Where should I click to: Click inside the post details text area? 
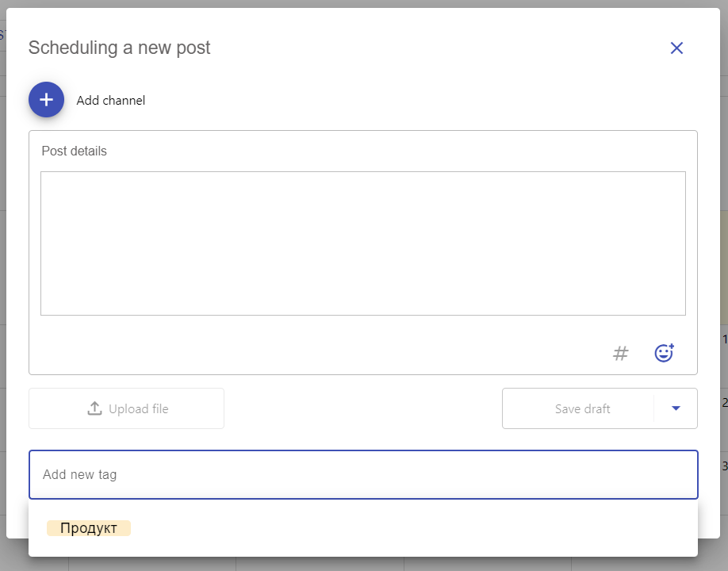363,243
